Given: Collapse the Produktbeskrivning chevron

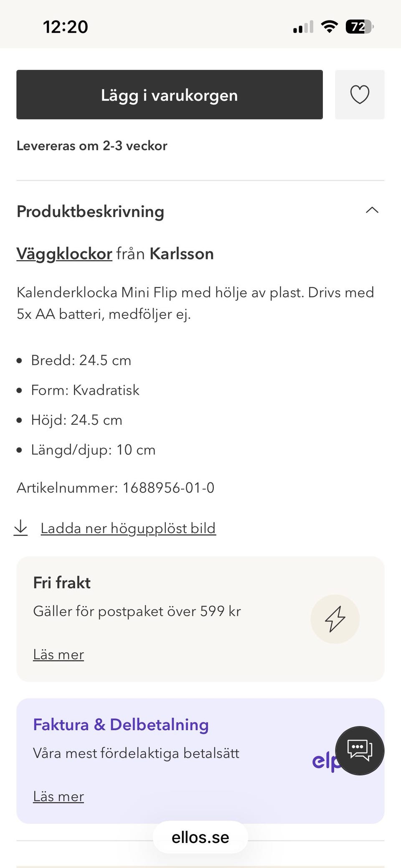Looking at the screenshot, I should click(x=372, y=210).
